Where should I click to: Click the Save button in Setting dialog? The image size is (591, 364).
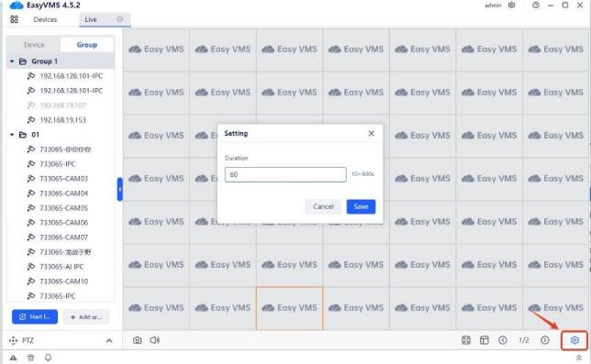pos(361,206)
